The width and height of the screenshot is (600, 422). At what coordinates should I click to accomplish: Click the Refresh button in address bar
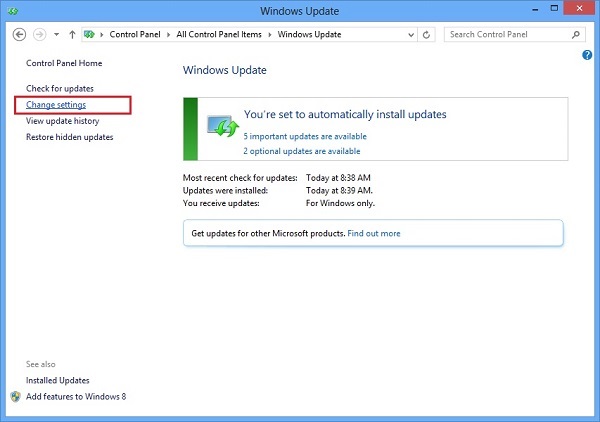pos(427,34)
